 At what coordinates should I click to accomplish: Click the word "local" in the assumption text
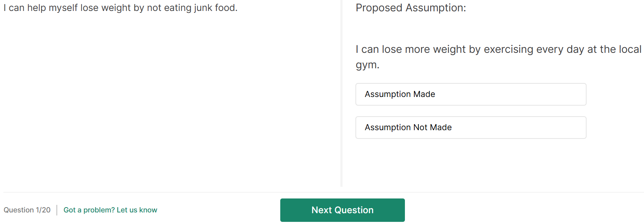(x=630, y=49)
